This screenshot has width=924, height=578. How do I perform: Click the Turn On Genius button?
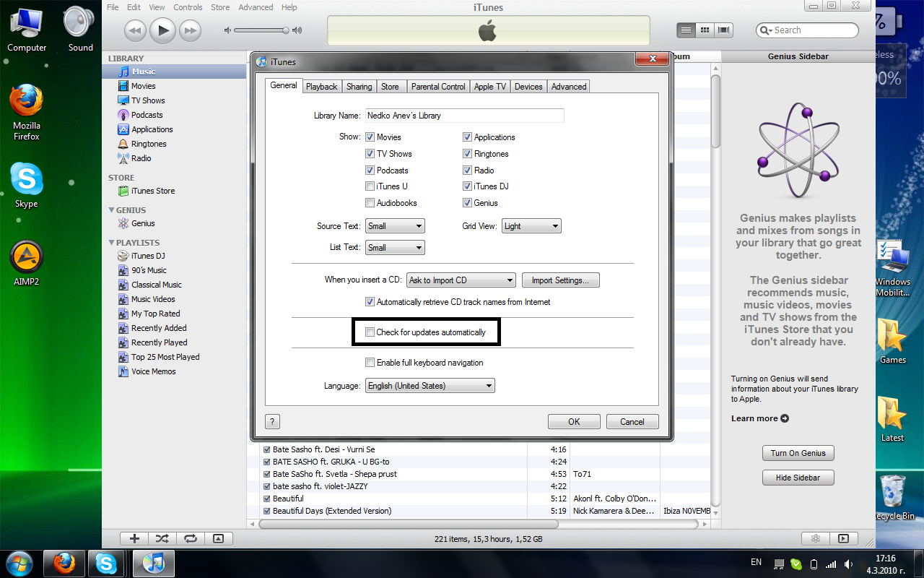point(798,453)
